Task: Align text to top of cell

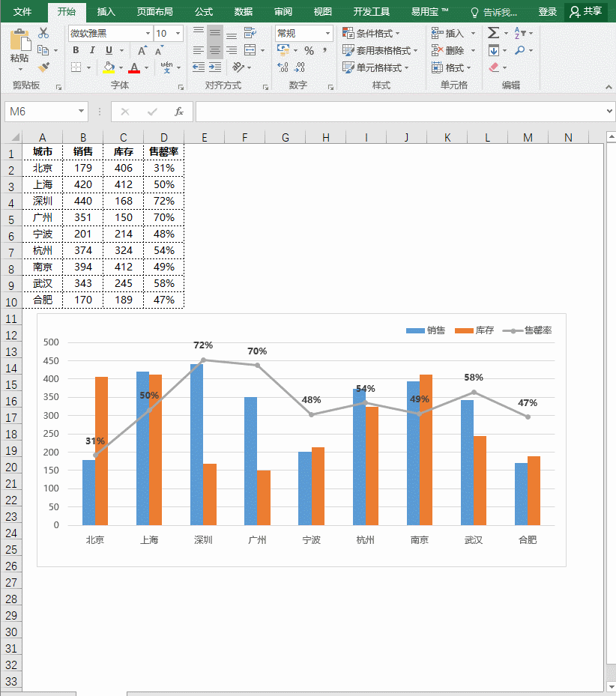Action: point(199,33)
